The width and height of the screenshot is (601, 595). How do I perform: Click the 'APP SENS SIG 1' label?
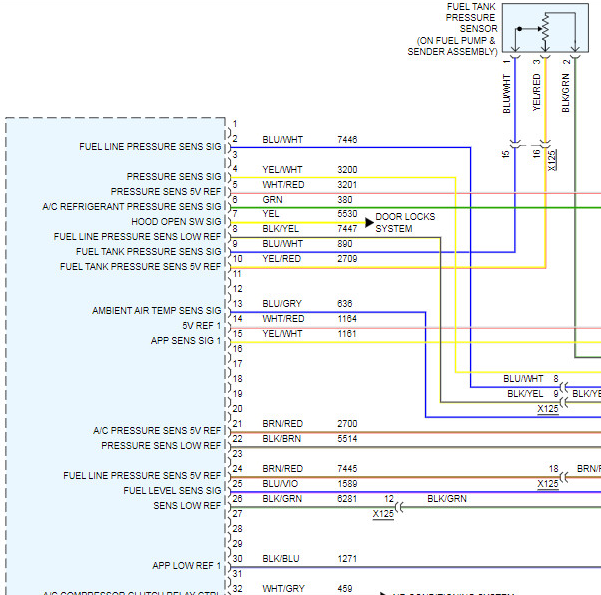point(186,341)
